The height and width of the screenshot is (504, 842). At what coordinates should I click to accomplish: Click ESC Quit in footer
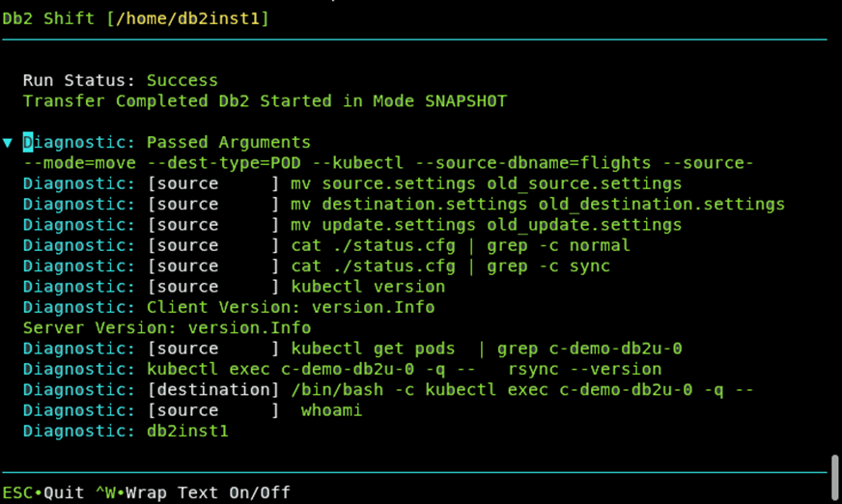tap(42, 492)
